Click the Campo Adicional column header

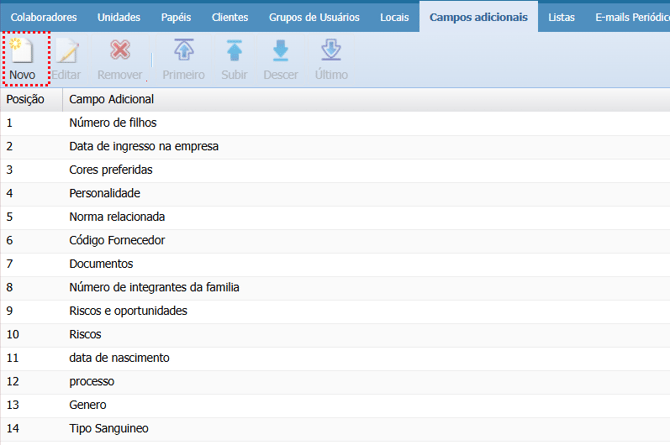pyautogui.click(x=110, y=100)
